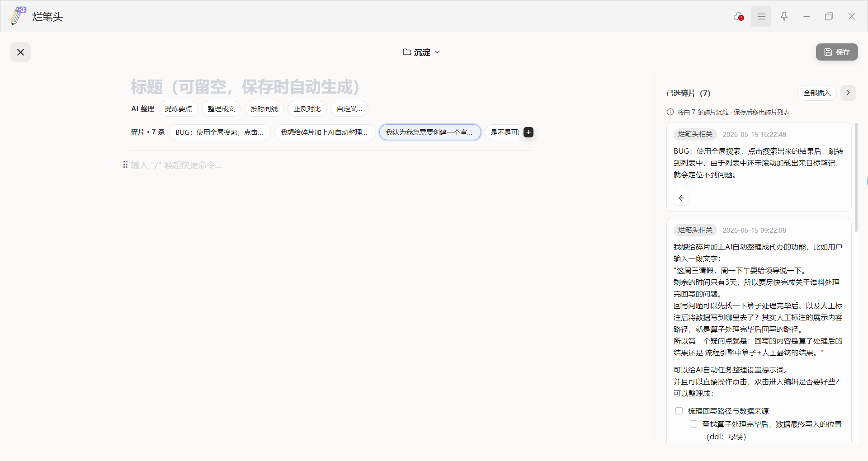868x461 pixels.
Task: Select the 整理成文 AI option
Action: (221, 109)
